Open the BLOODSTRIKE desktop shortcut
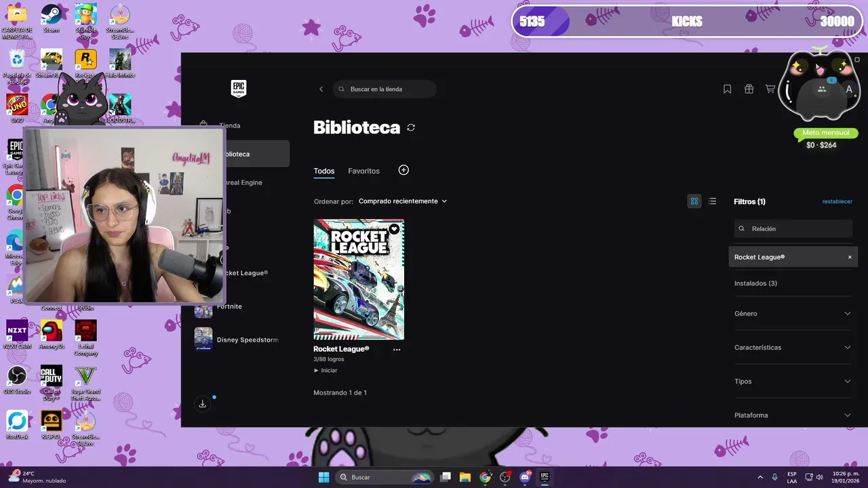The image size is (868, 488). tap(120, 108)
